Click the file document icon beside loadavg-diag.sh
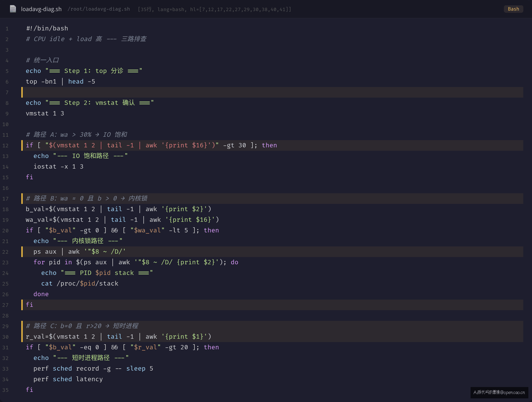This screenshot has height=402, width=532. [x=13, y=9]
